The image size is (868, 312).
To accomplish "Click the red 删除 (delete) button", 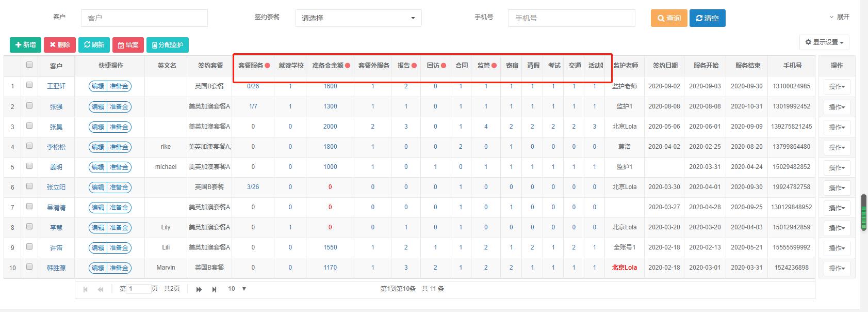I will coord(60,45).
